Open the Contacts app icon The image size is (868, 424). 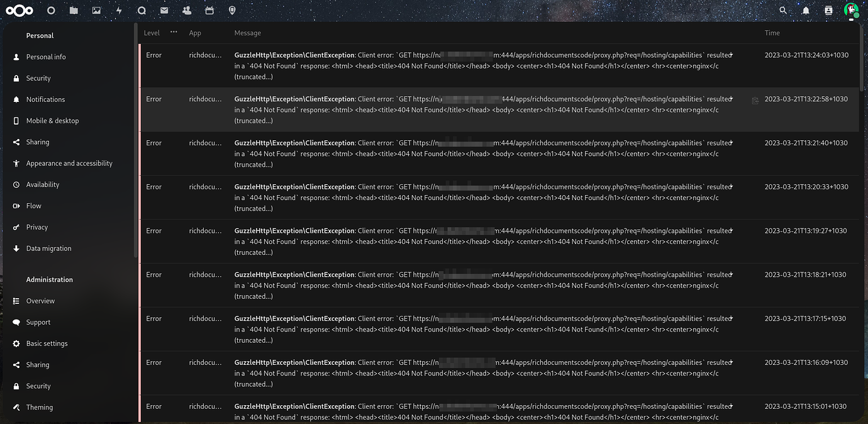[x=186, y=10]
